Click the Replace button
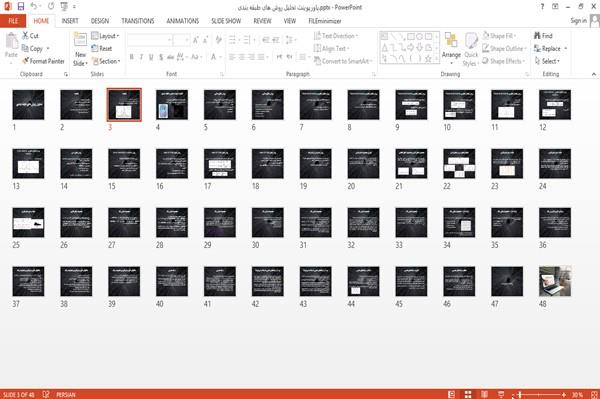The image size is (600, 399). [x=551, y=48]
